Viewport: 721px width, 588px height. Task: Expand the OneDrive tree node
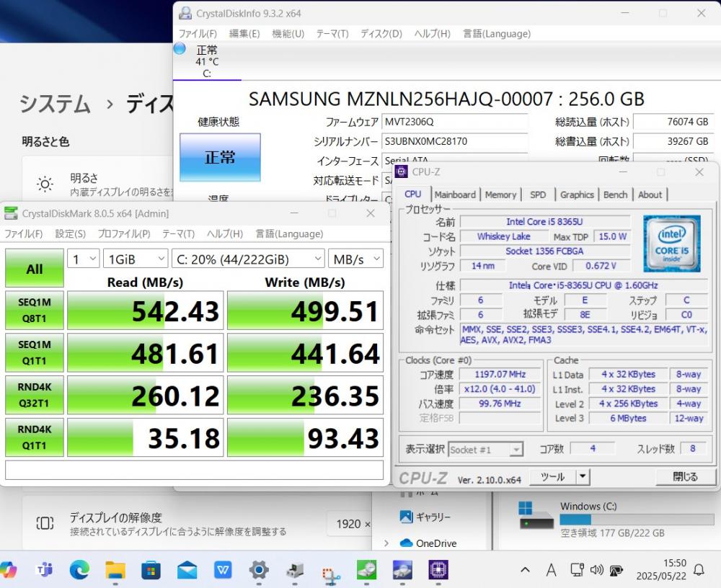click(386, 543)
